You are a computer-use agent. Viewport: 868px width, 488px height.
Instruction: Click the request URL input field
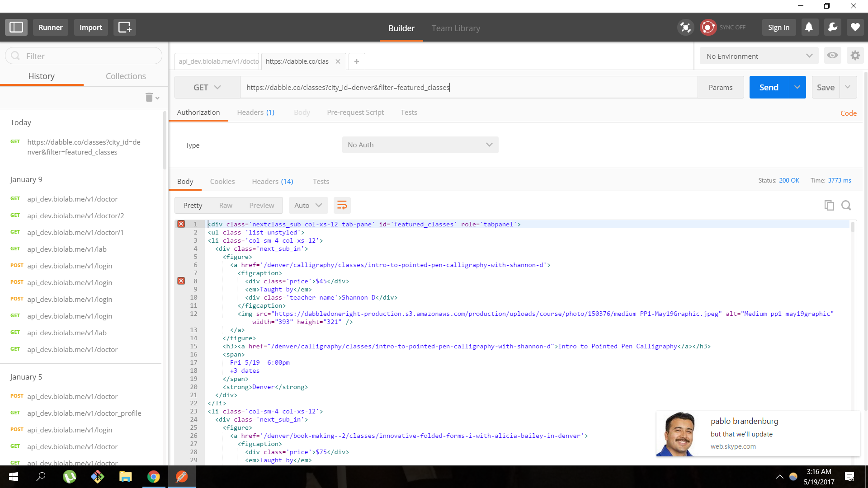[x=469, y=88]
